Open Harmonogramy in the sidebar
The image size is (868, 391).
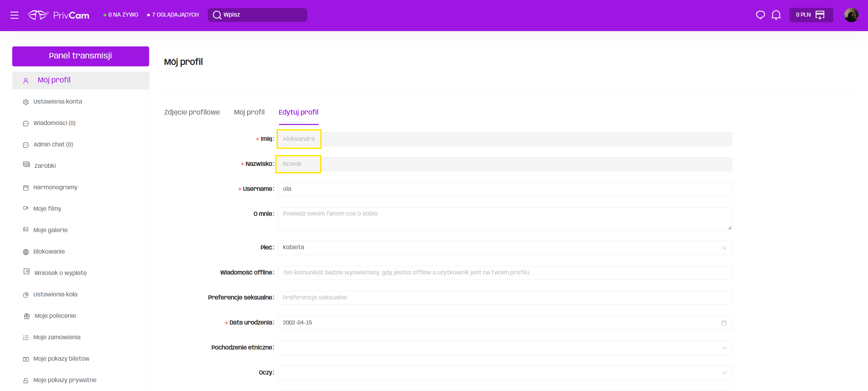55,187
